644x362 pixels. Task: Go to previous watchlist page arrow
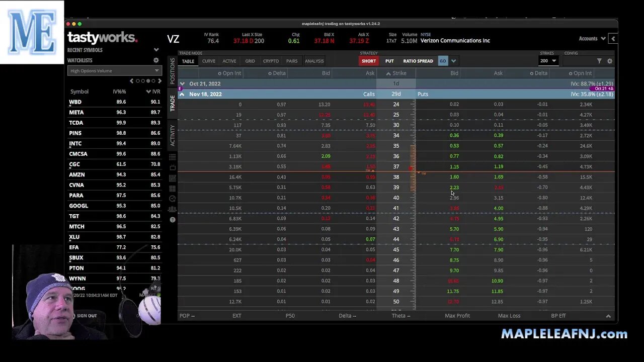tap(132, 81)
